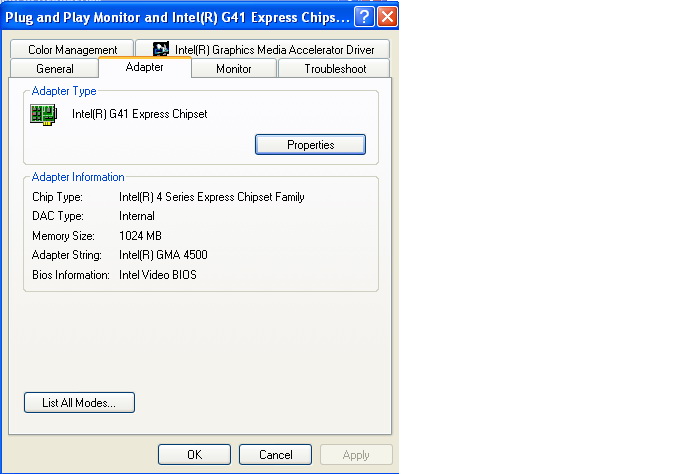This screenshot has width=683, height=474.
Task: Click the Intel(R) G41 Express Chipset adapter name
Action: point(140,114)
